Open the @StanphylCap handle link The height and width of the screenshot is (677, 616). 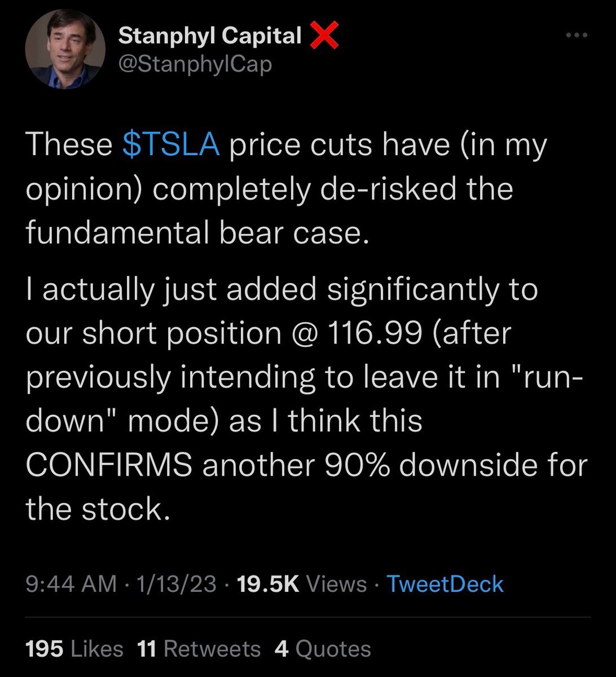pos(195,64)
